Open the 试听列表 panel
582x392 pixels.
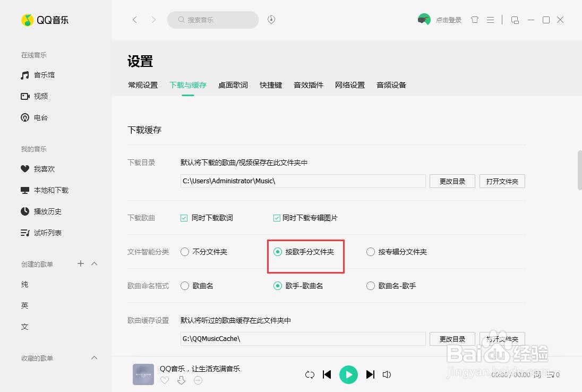click(45, 232)
